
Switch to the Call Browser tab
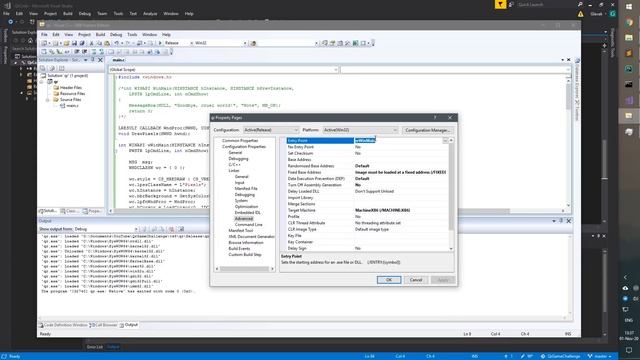[x=103, y=325]
